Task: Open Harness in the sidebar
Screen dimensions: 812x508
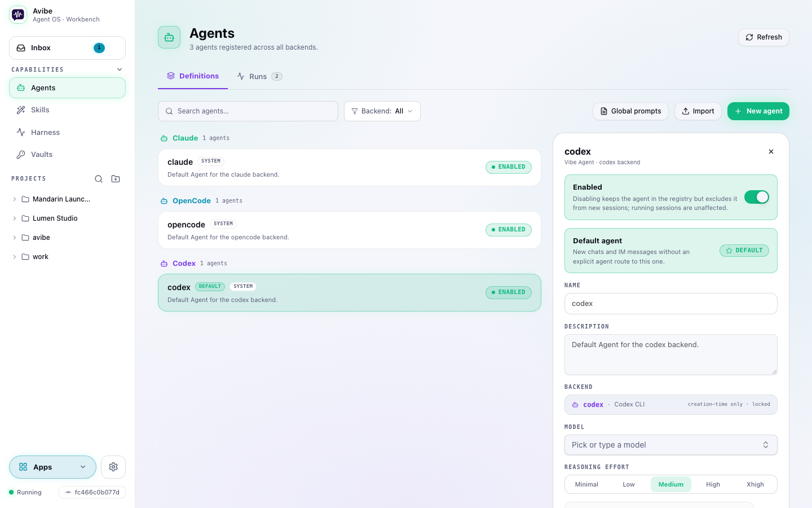Action: (x=67, y=133)
